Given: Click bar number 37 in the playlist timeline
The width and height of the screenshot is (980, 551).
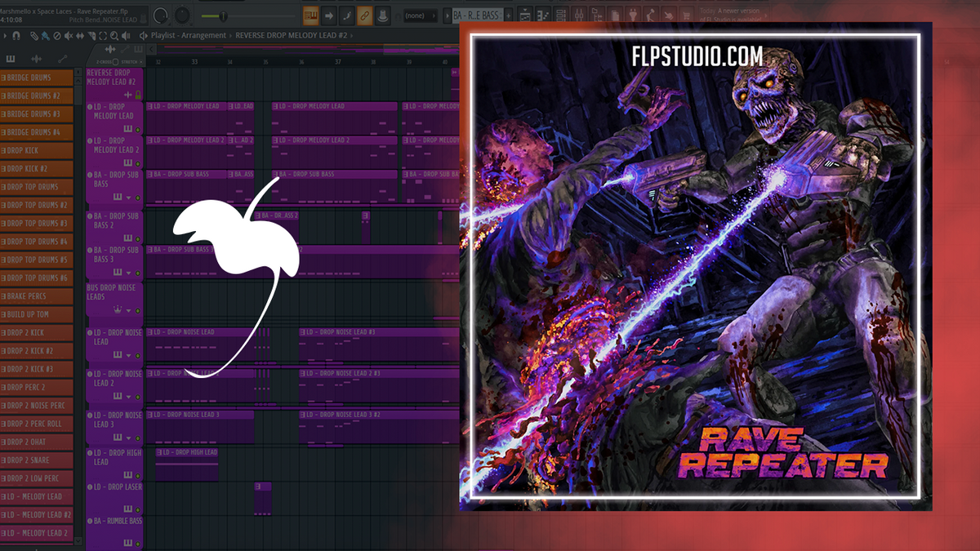Looking at the screenshot, I should 337,60.
